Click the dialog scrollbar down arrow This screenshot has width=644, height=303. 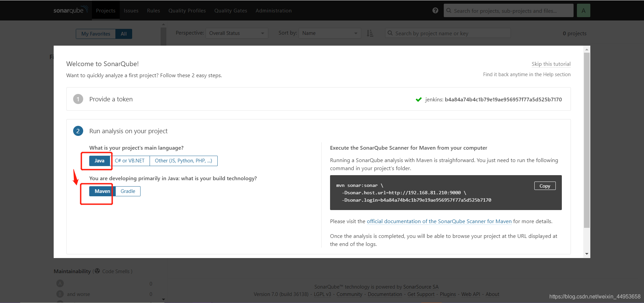click(587, 254)
